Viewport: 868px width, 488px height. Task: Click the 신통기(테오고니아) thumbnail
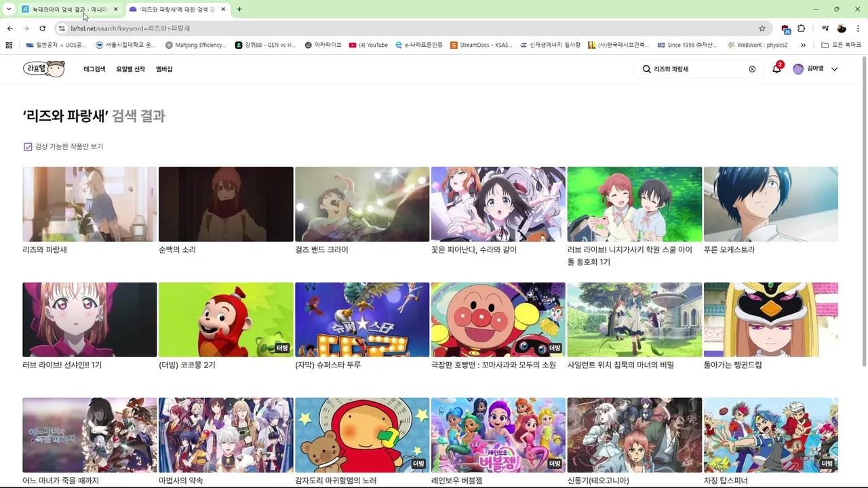[635, 435]
